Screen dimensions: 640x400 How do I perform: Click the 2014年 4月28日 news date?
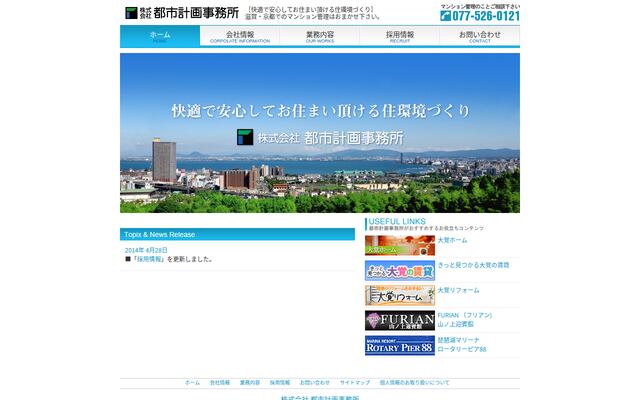click(x=146, y=250)
